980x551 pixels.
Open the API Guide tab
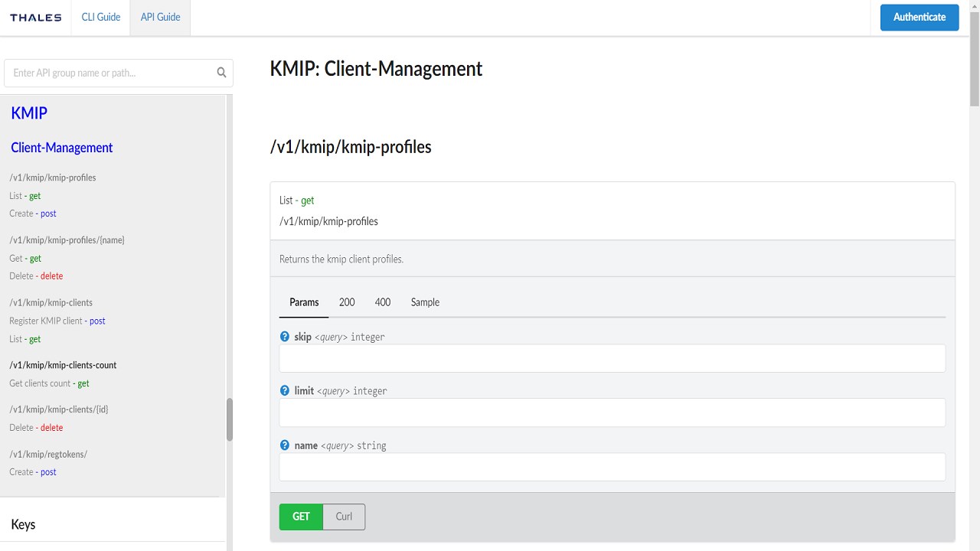pos(160,17)
